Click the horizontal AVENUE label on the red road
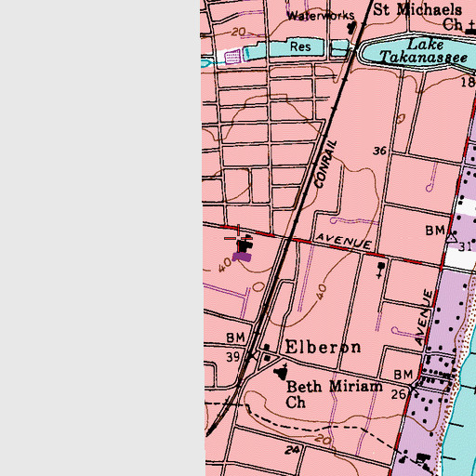The image size is (476, 476). click(343, 241)
